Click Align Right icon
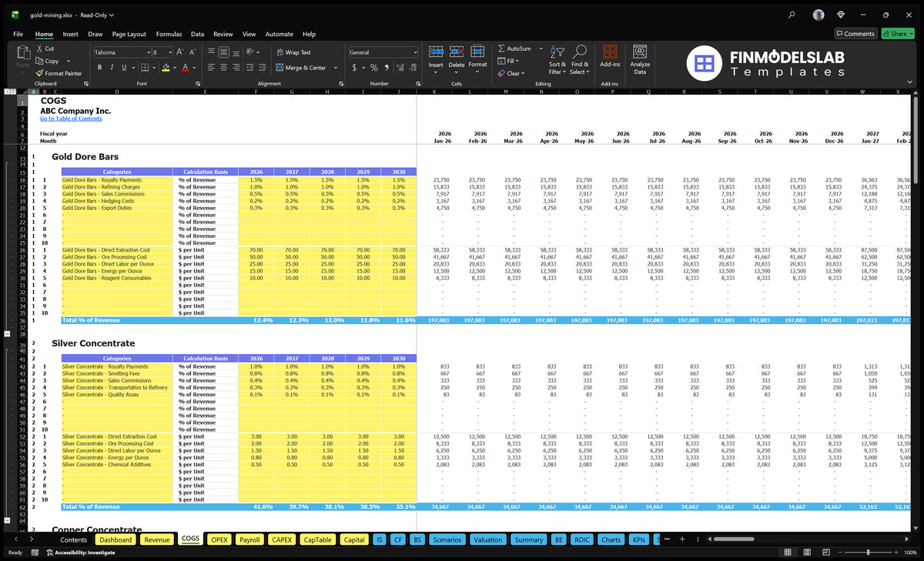Image resolution: width=924 pixels, height=561 pixels. click(x=237, y=68)
